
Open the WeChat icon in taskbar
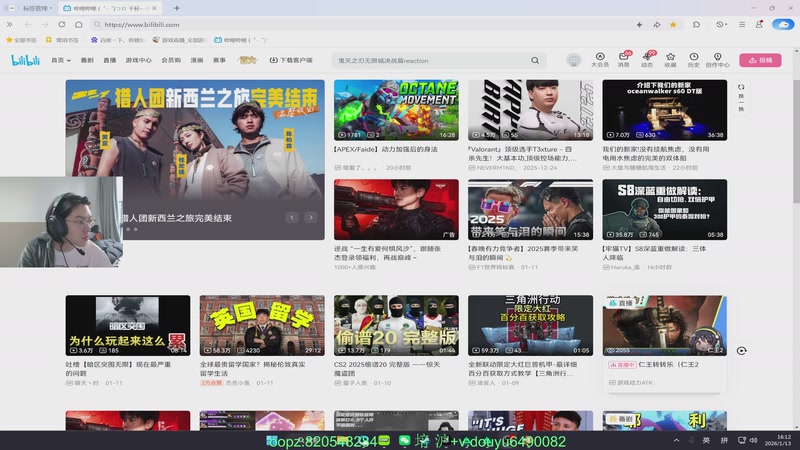tap(404, 440)
